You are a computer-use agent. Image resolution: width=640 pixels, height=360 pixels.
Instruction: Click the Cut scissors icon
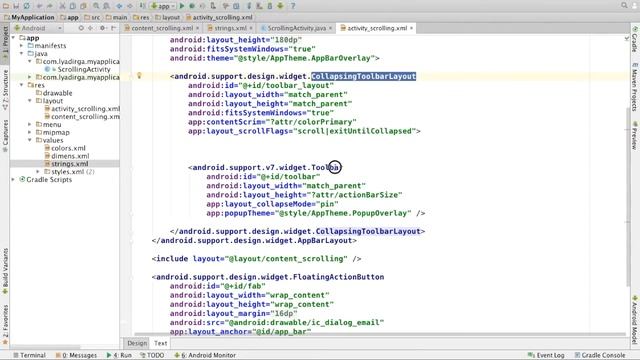tap(62, 6)
